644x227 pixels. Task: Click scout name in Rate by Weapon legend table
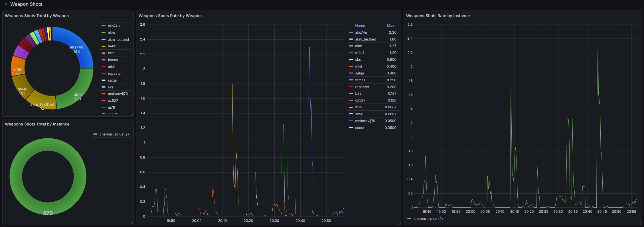coord(360,128)
